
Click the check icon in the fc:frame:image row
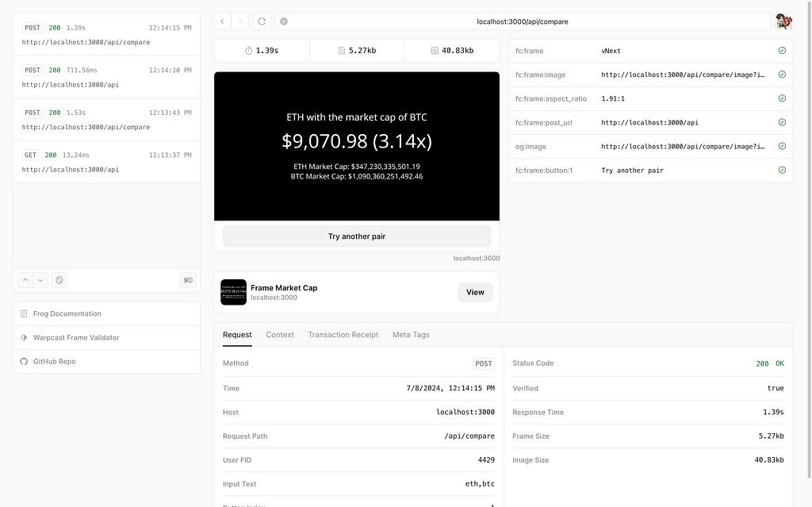click(782, 74)
